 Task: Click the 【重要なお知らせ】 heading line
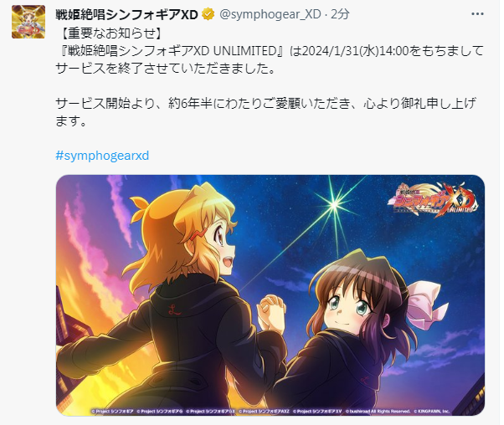[x=111, y=33]
